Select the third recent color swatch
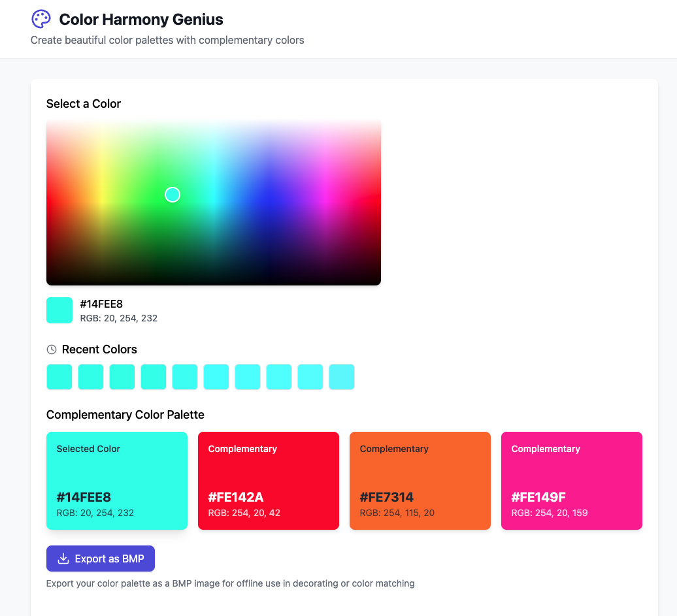This screenshot has width=677, height=616. click(x=122, y=376)
